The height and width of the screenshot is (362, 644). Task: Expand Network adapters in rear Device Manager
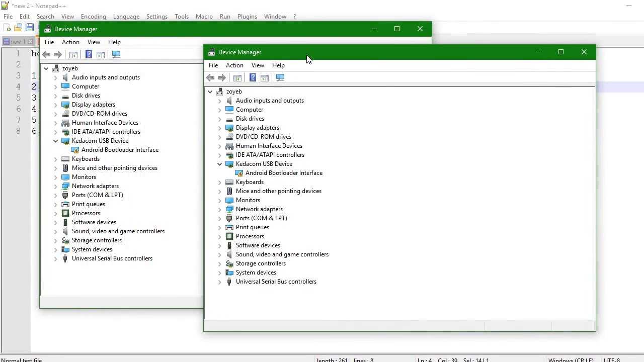click(x=56, y=186)
